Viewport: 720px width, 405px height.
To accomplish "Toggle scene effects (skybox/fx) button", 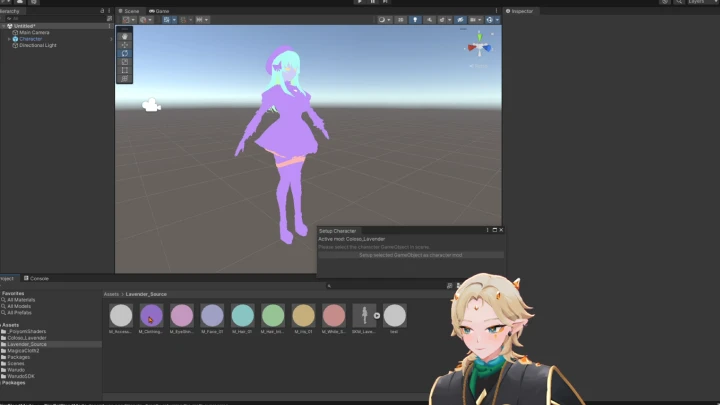I will [x=444, y=20].
